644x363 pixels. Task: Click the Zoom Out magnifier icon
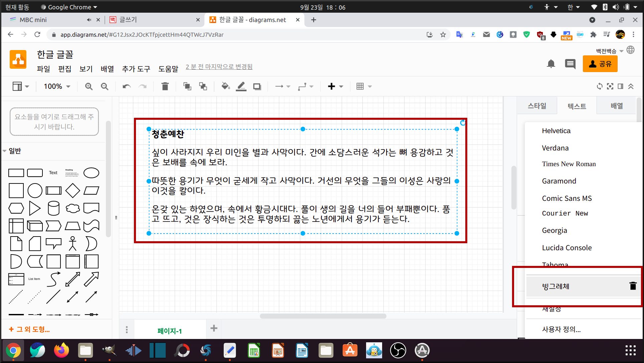105,86
